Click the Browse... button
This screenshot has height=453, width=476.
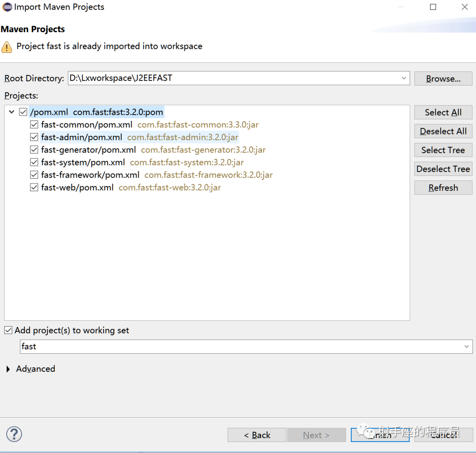pyautogui.click(x=443, y=79)
